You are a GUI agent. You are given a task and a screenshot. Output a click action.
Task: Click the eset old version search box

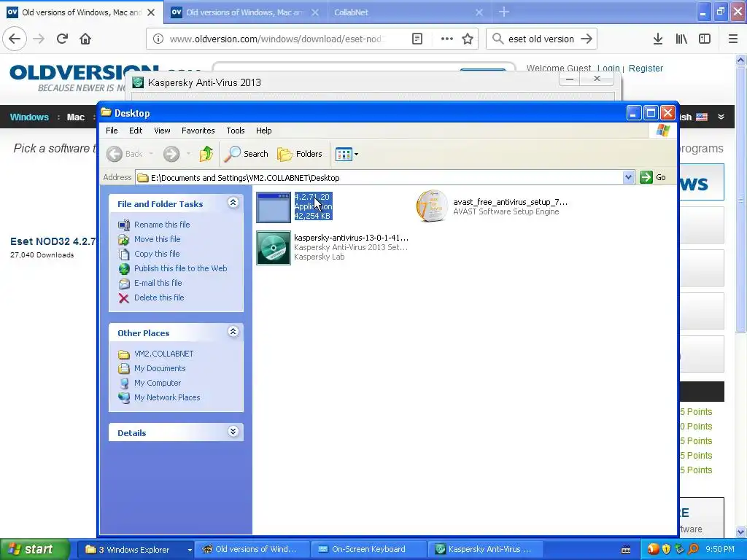click(541, 39)
